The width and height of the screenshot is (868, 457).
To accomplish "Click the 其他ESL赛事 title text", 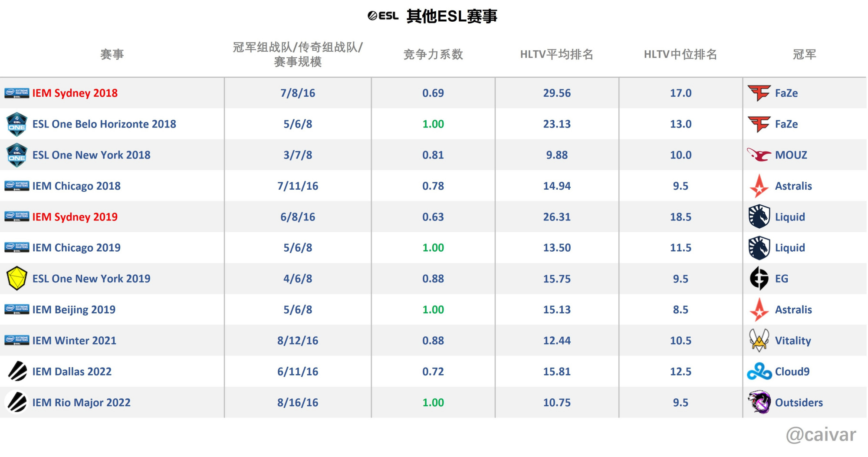I will [x=452, y=16].
